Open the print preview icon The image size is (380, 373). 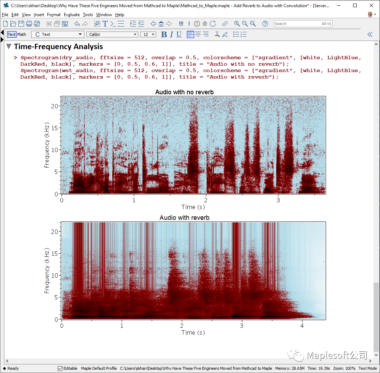pyautogui.click(x=37, y=24)
